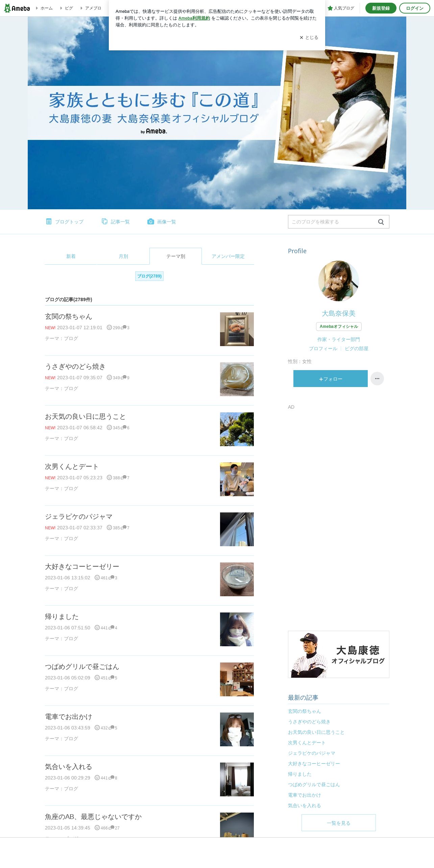The image size is (434, 868).
Task: Open coffee jelly article thumbnail
Action: (237, 579)
